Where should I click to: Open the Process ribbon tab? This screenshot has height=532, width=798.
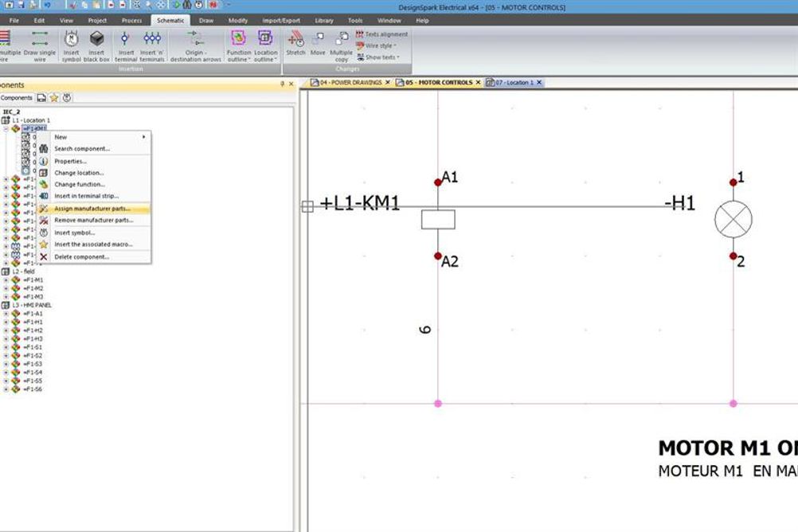(131, 21)
